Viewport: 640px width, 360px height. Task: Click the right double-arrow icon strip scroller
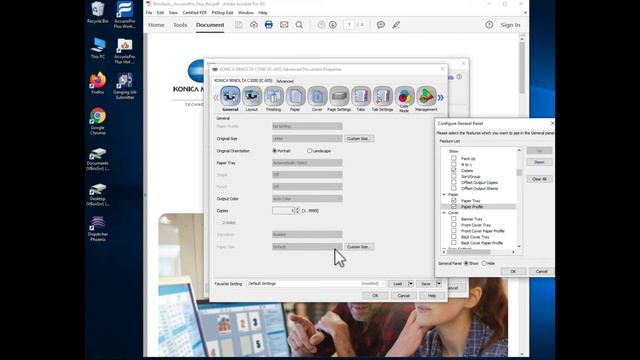tap(440, 98)
